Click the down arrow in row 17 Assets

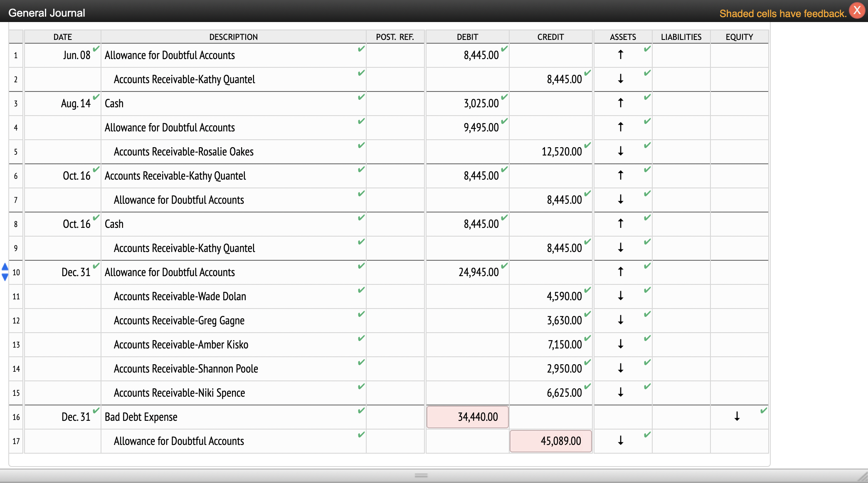click(x=620, y=440)
